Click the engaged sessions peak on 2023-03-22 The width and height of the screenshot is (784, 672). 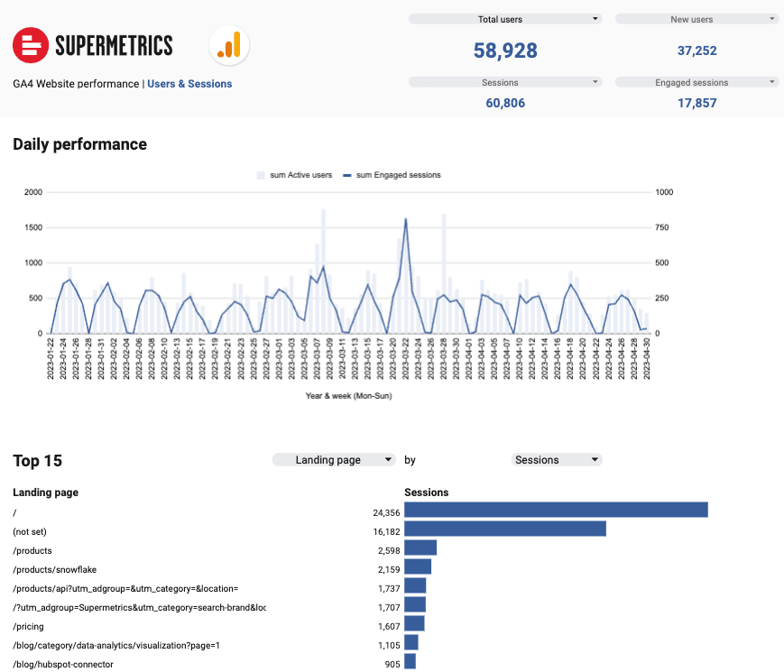(405, 219)
